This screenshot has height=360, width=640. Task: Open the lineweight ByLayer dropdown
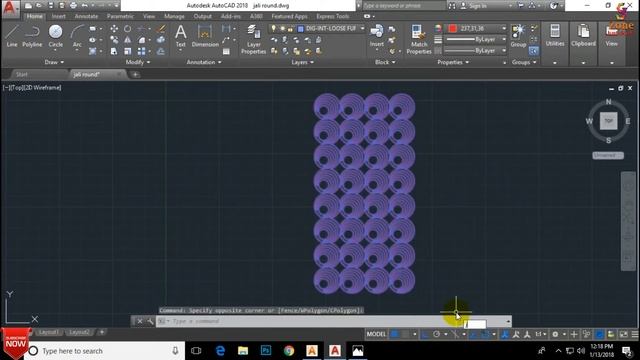pyautogui.click(x=475, y=39)
